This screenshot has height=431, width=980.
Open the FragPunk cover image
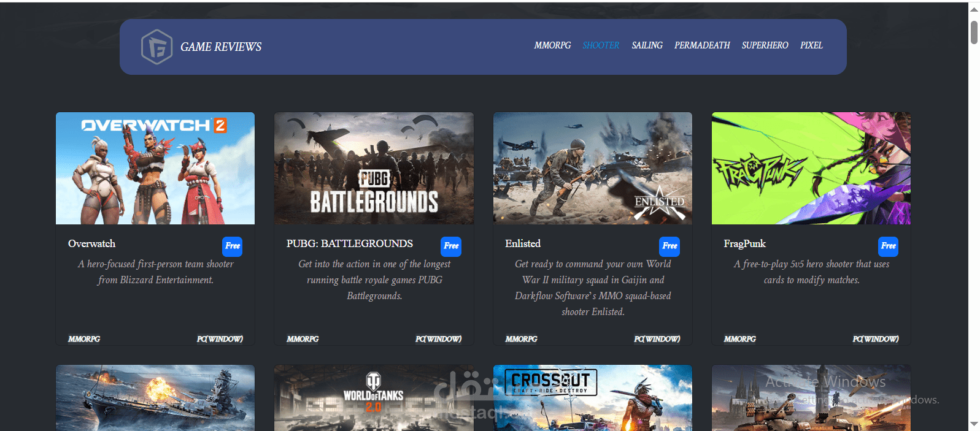[811, 168]
